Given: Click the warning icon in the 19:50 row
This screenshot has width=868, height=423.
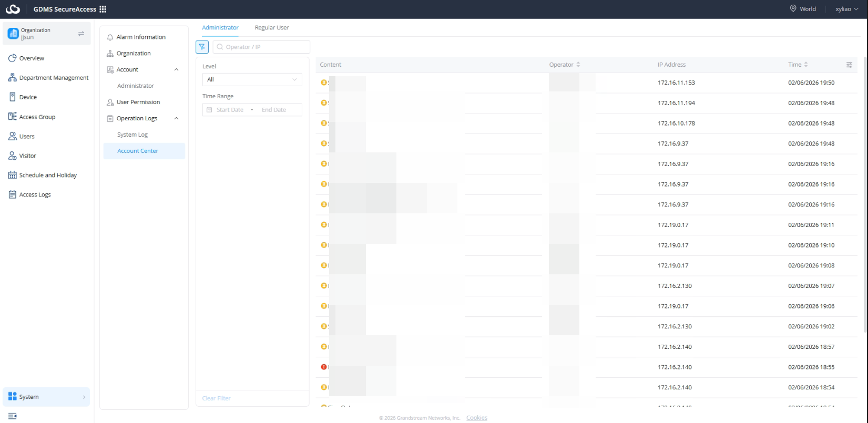Looking at the screenshot, I should (324, 82).
